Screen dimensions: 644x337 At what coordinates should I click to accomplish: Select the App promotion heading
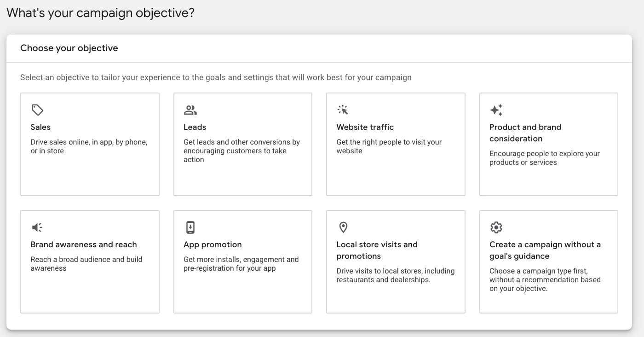tap(213, 244)
